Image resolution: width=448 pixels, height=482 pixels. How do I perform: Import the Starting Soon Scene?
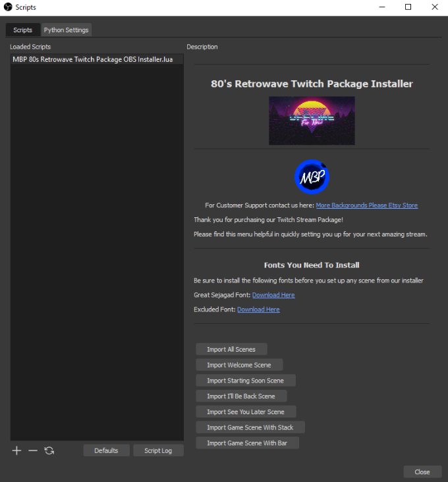click(246, 381)
